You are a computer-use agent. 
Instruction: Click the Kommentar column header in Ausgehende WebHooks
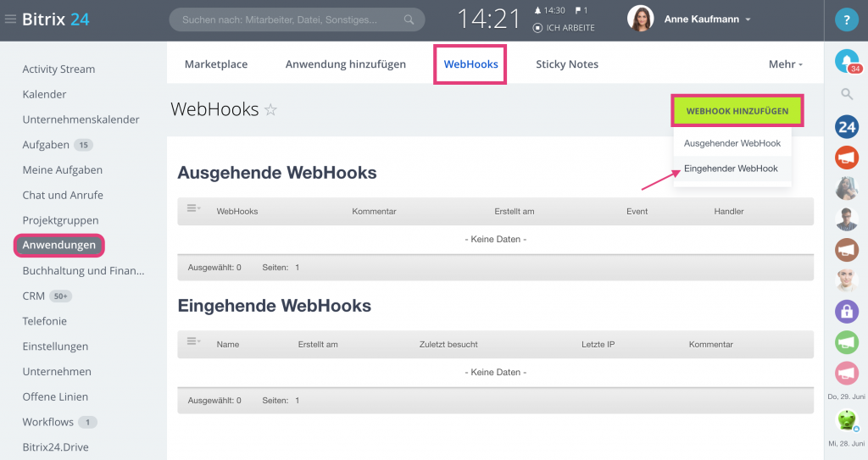pyautogui.click(x=374, y=212)
